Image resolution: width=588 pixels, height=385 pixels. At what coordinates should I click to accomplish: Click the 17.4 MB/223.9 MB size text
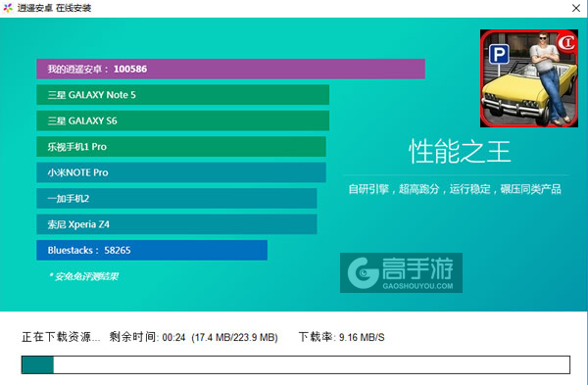234,337
